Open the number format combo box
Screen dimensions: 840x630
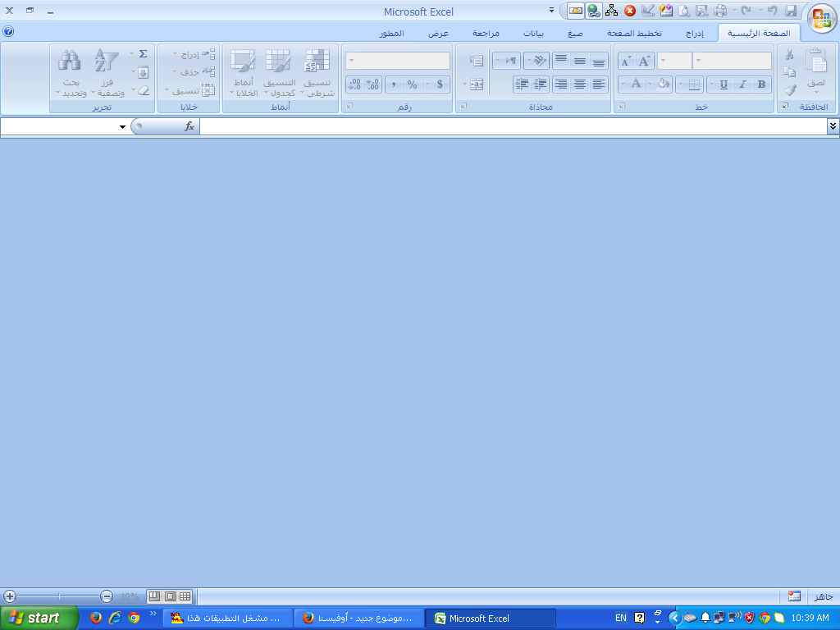(x=398, y=61)
